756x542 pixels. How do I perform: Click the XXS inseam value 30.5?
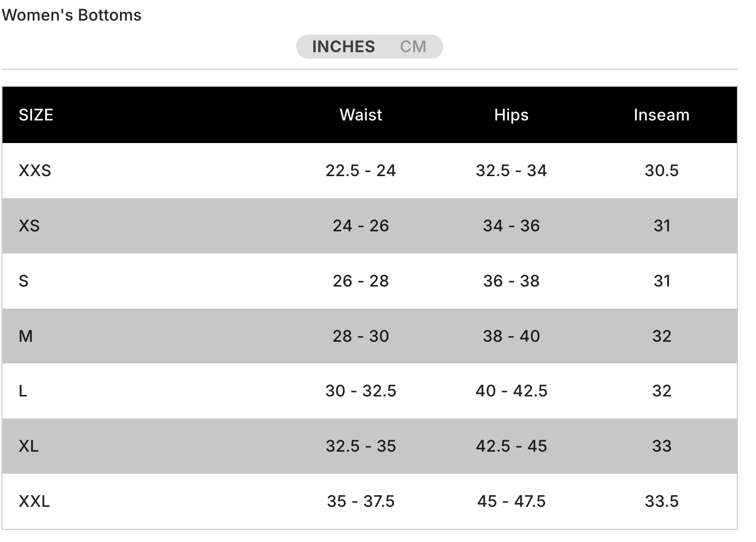point(661,171)
